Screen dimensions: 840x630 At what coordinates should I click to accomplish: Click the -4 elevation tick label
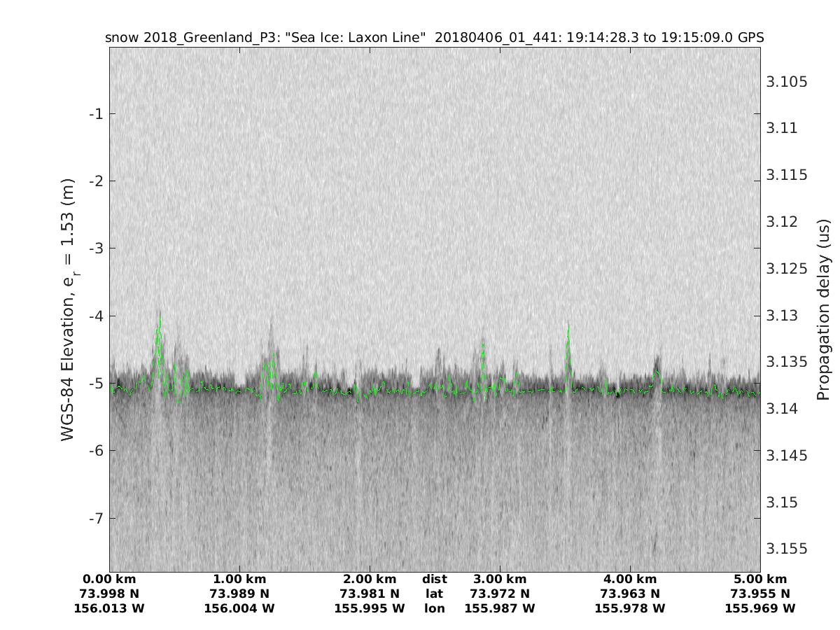click(96, 316)
